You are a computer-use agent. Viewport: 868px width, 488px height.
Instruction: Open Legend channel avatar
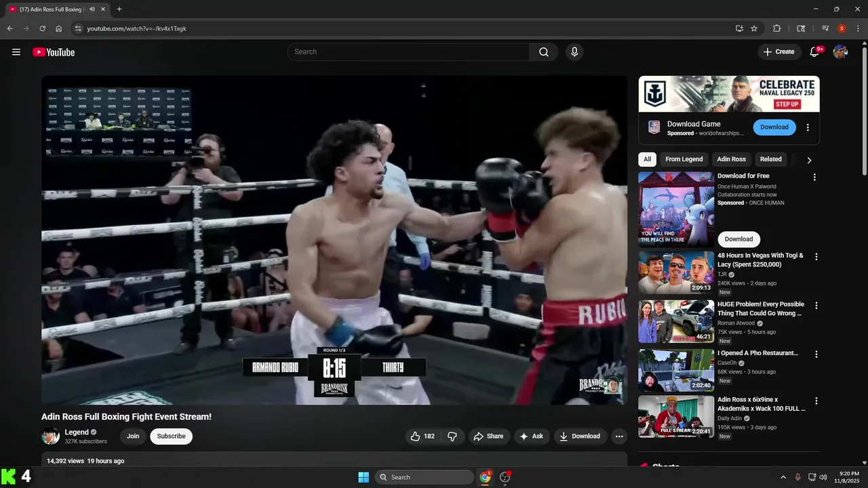click(51, 436)
